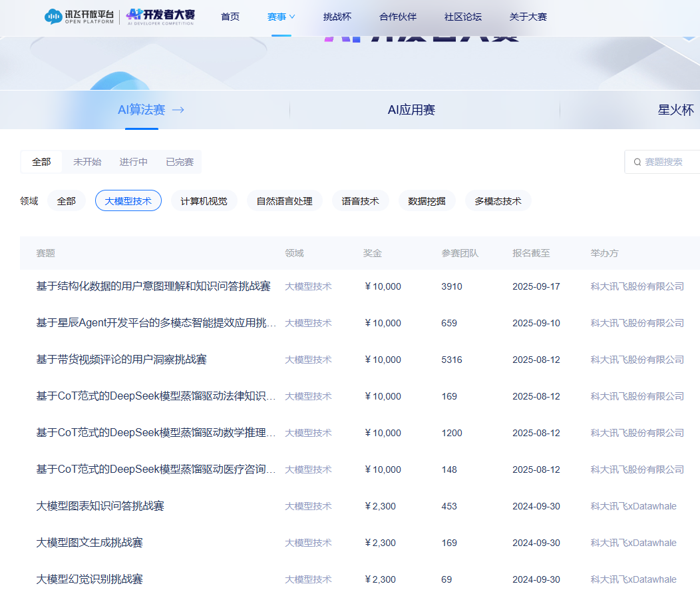Select the 未开始 status filter
The width and height of the screenshot is (700, 604).
87,162
